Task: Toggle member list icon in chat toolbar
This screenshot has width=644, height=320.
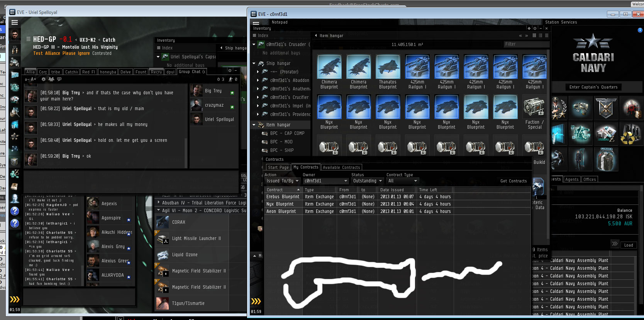Action: pos(51,79)
